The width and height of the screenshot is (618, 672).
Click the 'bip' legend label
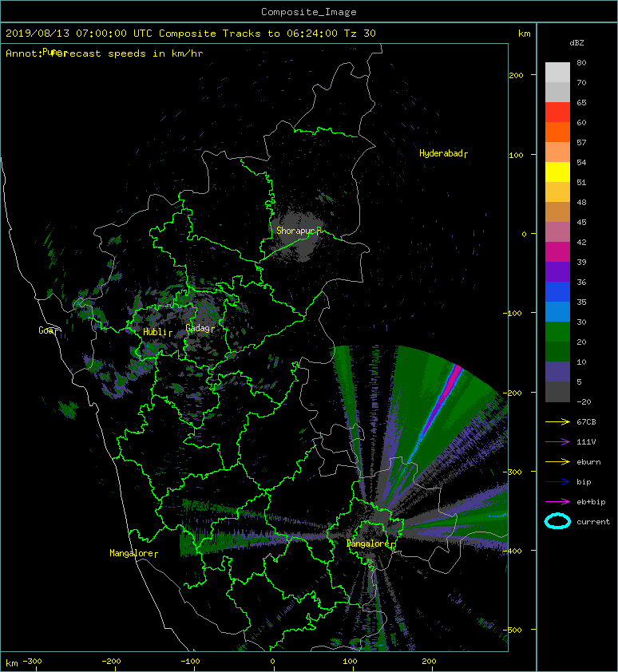(584, 482)
